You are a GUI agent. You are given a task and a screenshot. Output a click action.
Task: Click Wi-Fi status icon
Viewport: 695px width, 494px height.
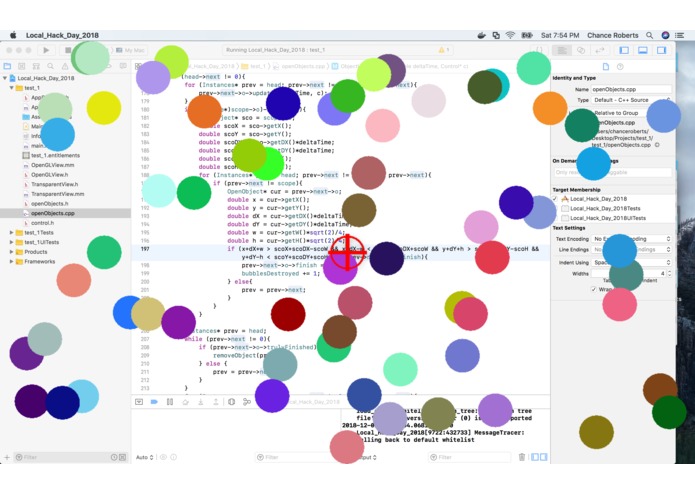pyautogui.click(x=511, y=35)
